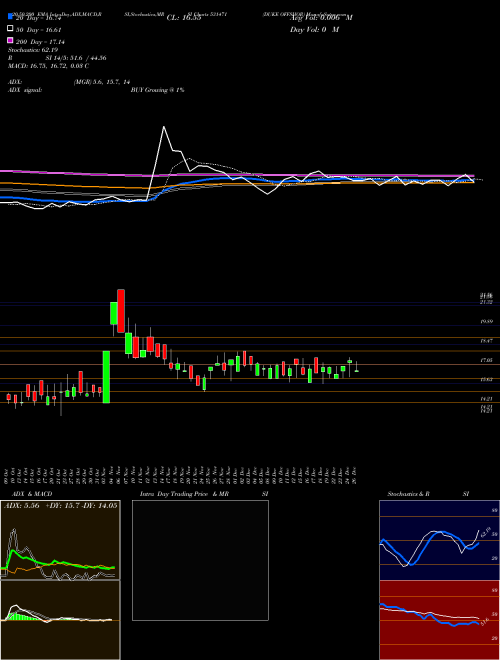This screenshot has height=660, width=500.
Task: Click the 'BUY Growing @ 1%' signal text
Action: pos(157,90)
